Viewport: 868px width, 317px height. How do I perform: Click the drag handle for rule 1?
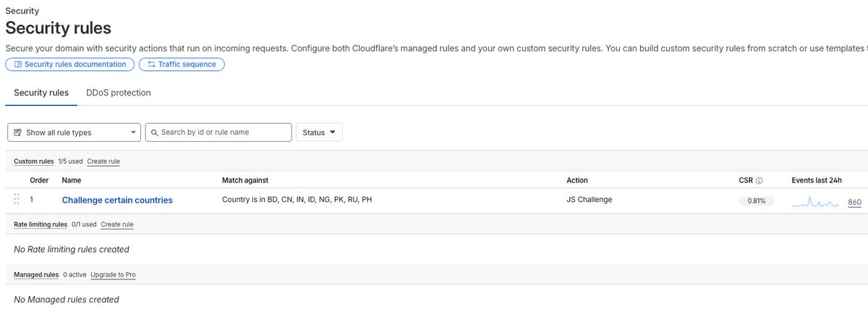tap(17, 200)
